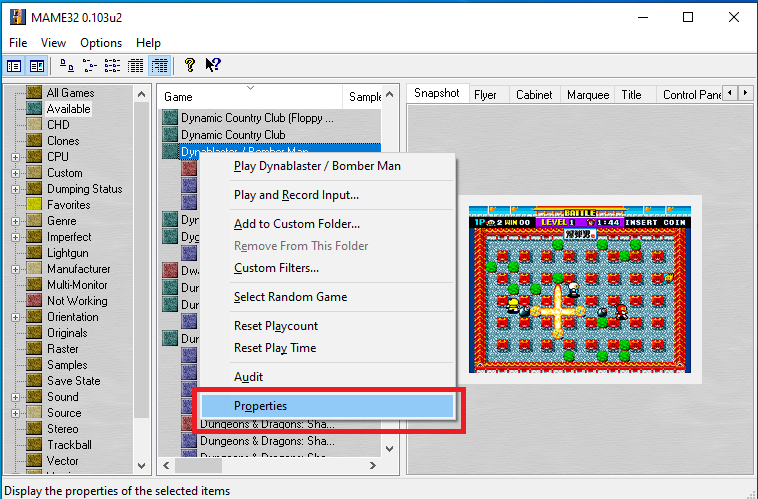Choose Audit from context menu
Viewport: 758px width, 499px height.
(327, 377)
